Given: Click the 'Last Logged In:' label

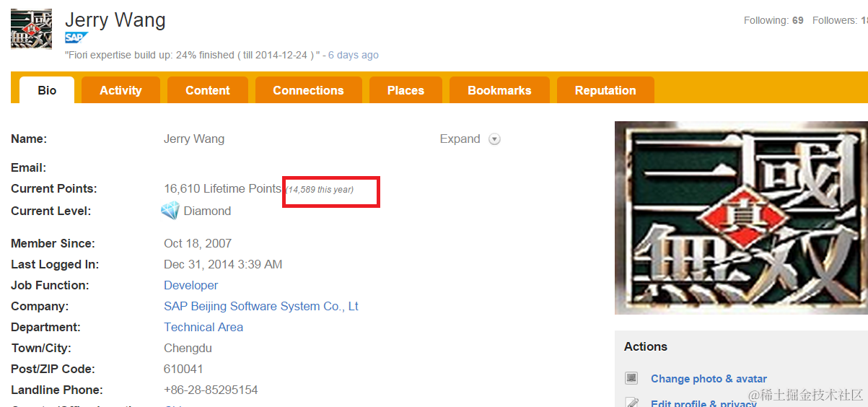Looking at the screenshot, I should pyautogui.click(x=55, y=264).
